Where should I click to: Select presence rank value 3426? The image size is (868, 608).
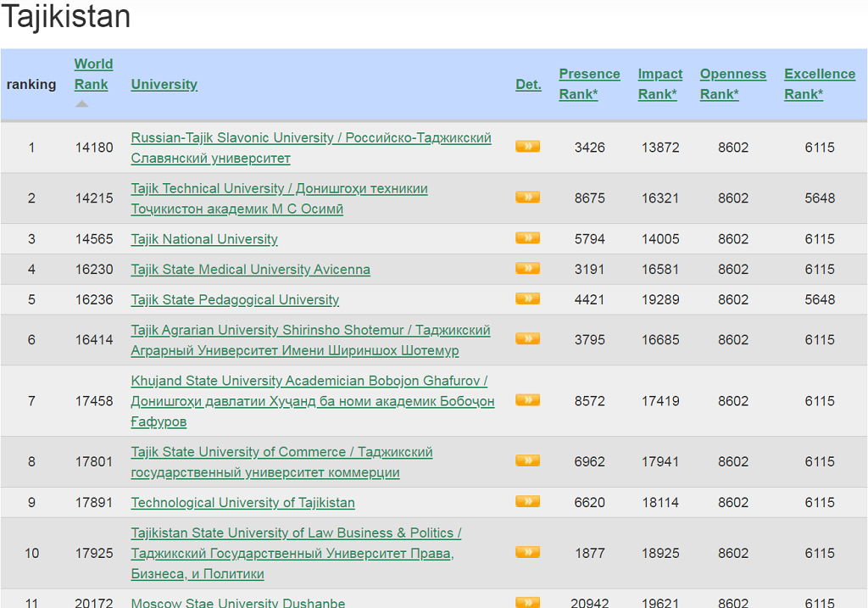point(590,148)
